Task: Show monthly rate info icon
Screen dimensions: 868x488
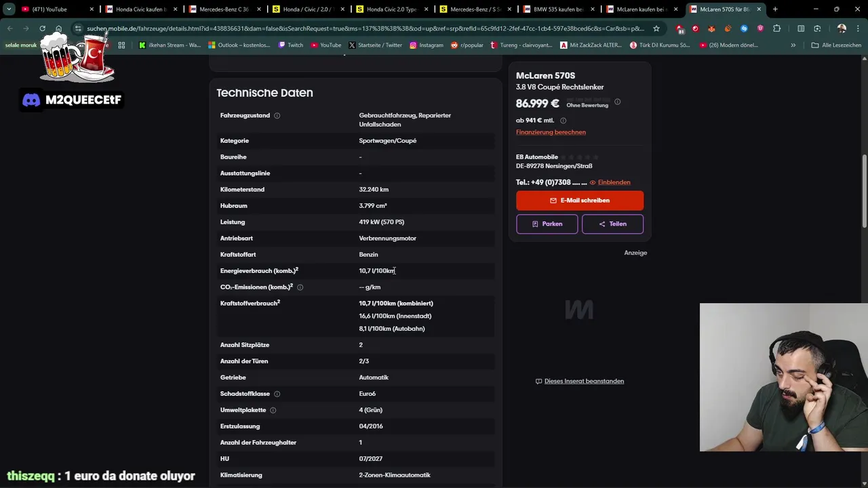Action: coord(563,121)
